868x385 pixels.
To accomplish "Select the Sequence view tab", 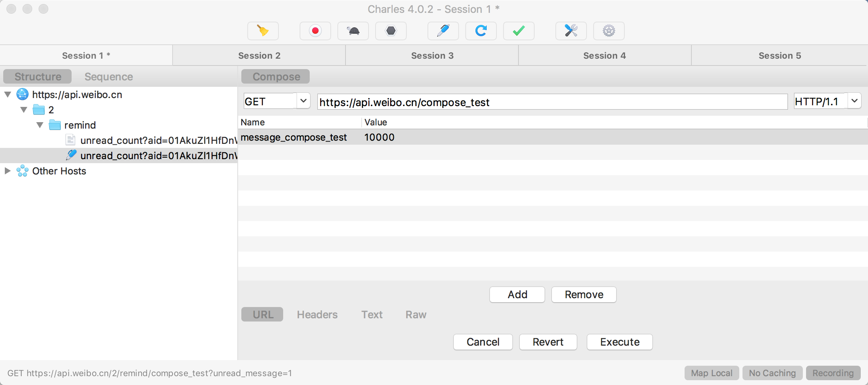I will 109,76.
